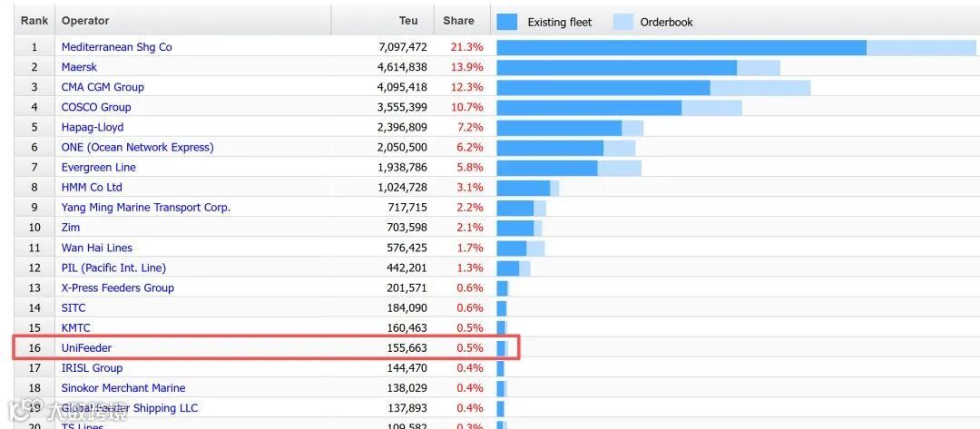Click the Existing fleet legend label

pyautogui.click(x=559, y=23)
